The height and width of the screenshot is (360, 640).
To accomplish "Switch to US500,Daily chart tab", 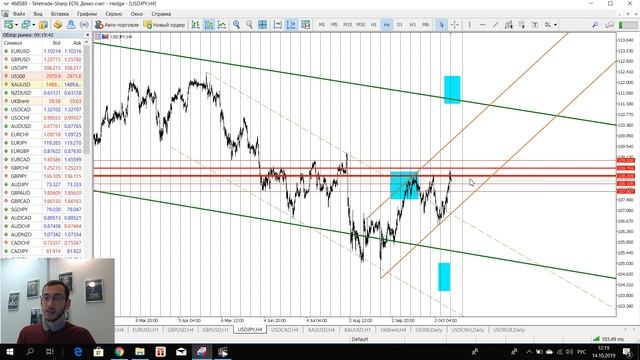I will (x=429, y=330).
